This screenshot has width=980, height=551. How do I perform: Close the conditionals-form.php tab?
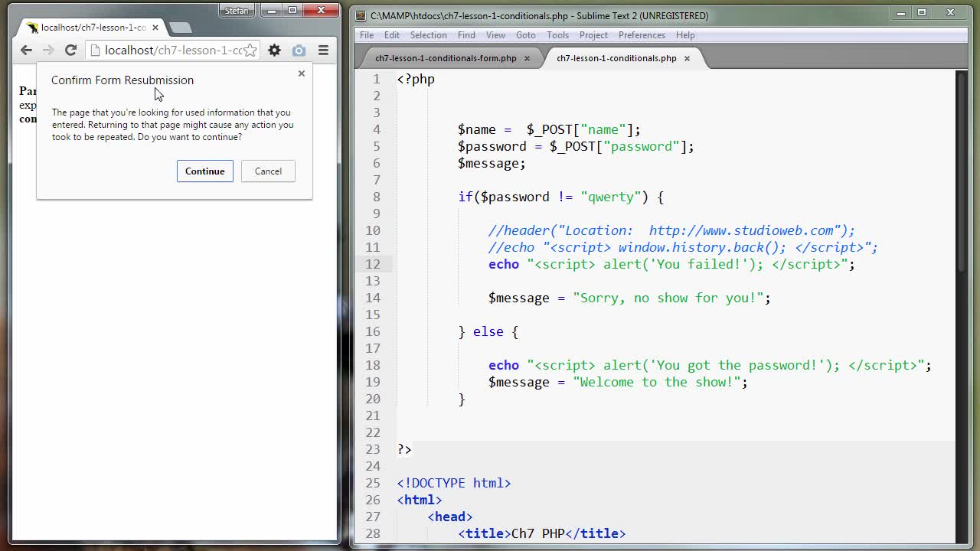pos(527,58)
